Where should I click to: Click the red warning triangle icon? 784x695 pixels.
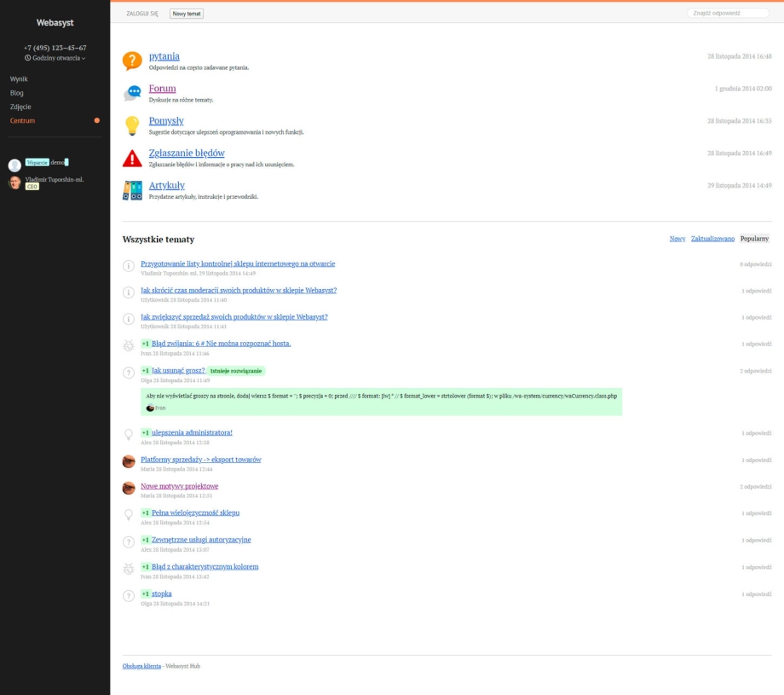pos(132,158)
